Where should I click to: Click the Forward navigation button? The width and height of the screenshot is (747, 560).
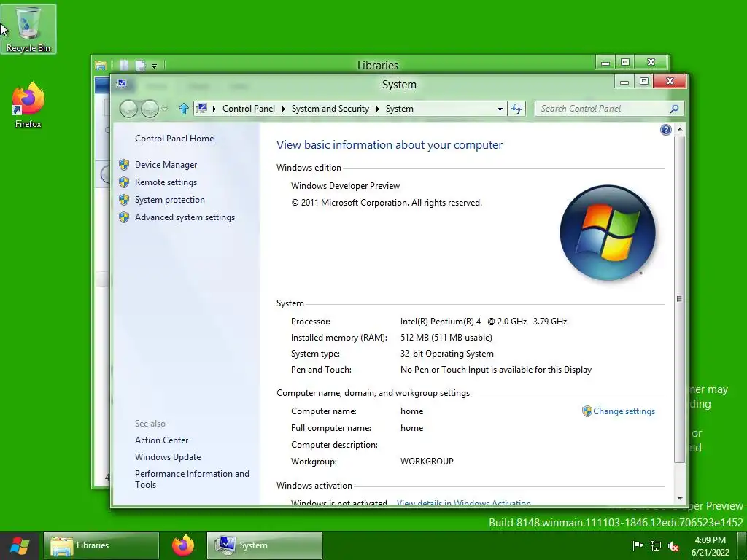point(150,109)
